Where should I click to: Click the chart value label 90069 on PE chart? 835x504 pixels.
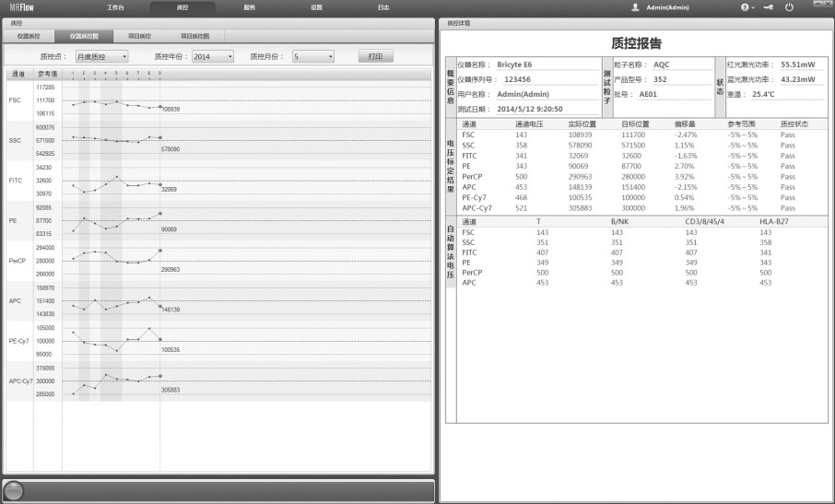click(169, 229)
